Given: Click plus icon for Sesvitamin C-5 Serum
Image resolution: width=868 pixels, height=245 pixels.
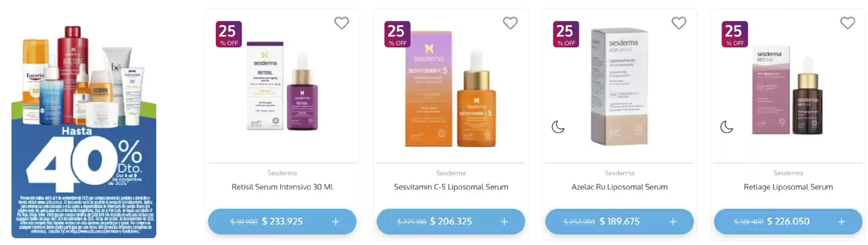Looking at the screenshot, I should (x=504, y=222).
